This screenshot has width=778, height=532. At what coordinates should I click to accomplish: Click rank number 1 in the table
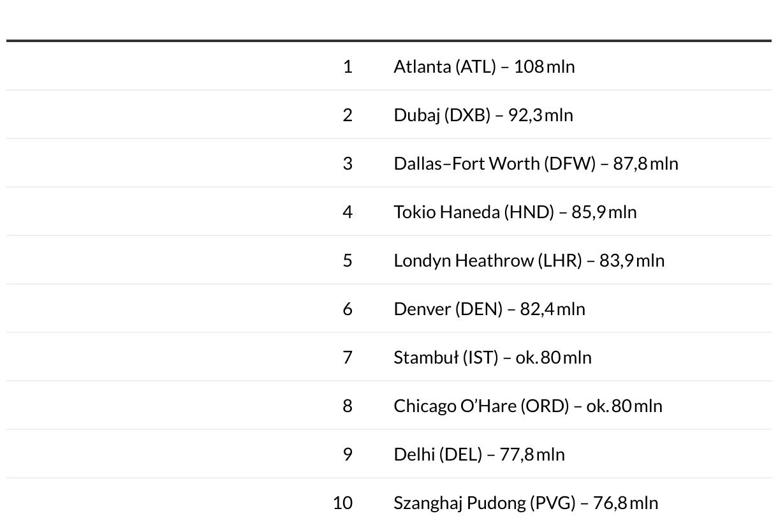[348, 66]
